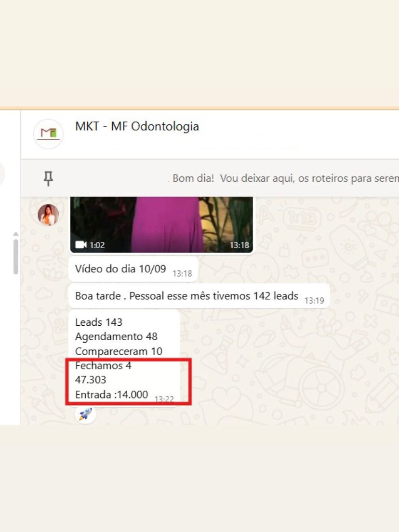Open the MF Odontologia group avatar
Screen dimensions: 399x532
point(48,134)
